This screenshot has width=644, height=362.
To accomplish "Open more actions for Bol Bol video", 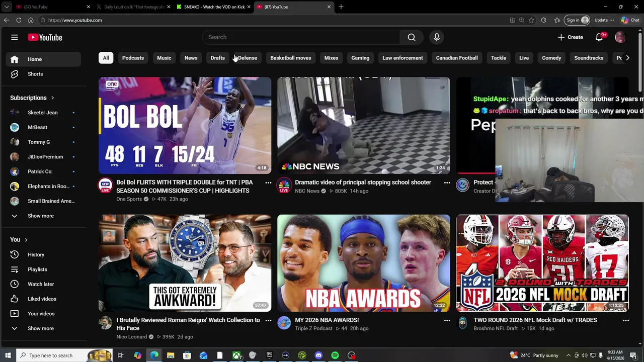I will (268, 183).
